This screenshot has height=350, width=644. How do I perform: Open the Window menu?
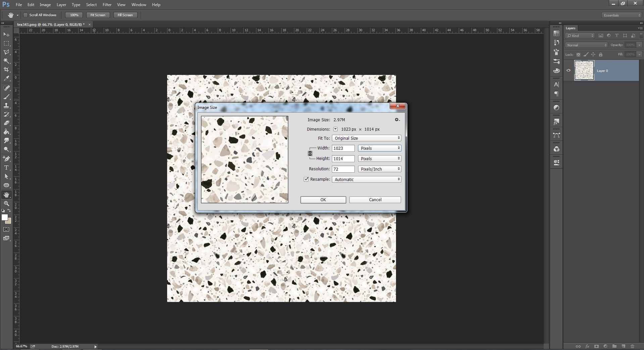[x=139, y=5]
